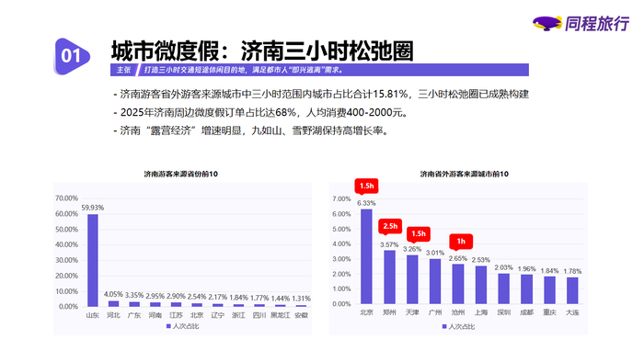Select the 郑州 3.57% bar
The image size is (644, 362).
(389, 277)
